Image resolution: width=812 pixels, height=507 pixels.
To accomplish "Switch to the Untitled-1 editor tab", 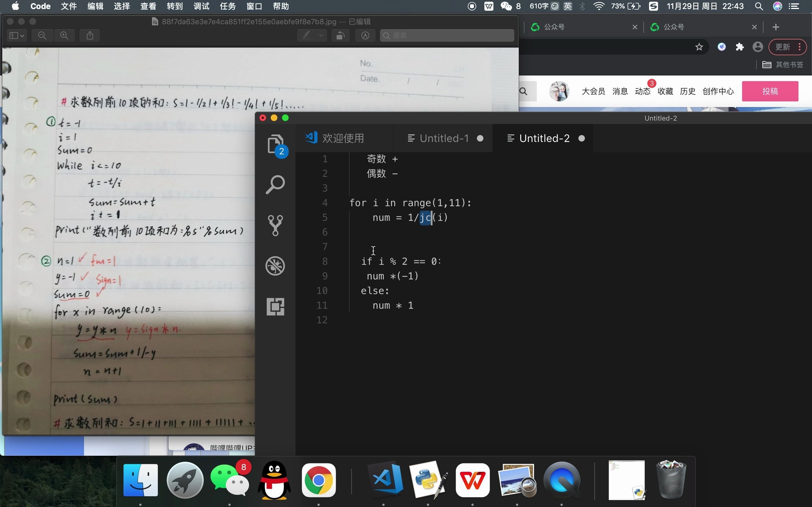I will point(443,138).
